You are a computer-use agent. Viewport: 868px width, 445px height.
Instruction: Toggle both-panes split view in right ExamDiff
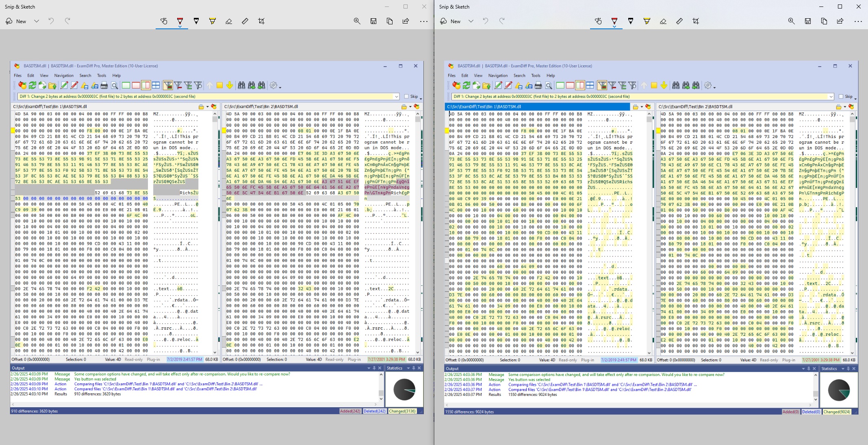pyautogui.click(x=580, y=85)
